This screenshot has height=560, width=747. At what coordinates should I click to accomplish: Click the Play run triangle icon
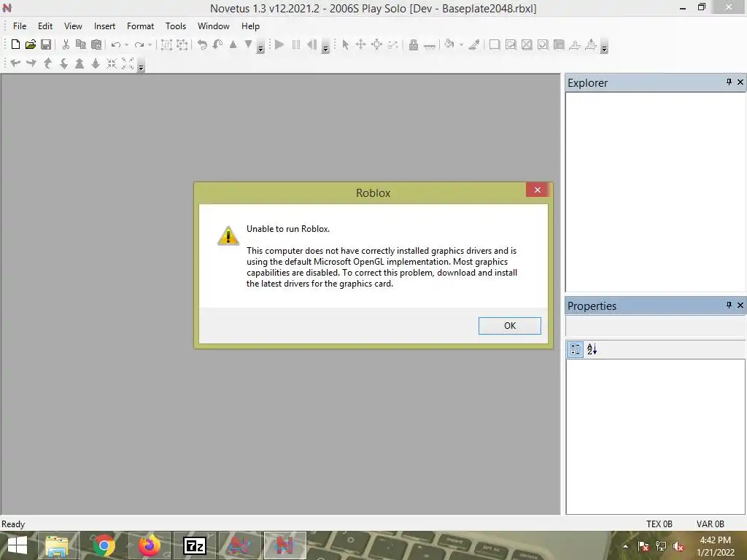[x=279, y=44]
